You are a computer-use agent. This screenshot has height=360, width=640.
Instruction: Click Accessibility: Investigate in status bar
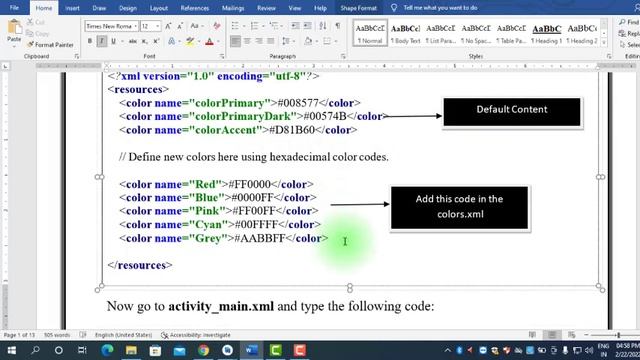(x=196, y=335)
